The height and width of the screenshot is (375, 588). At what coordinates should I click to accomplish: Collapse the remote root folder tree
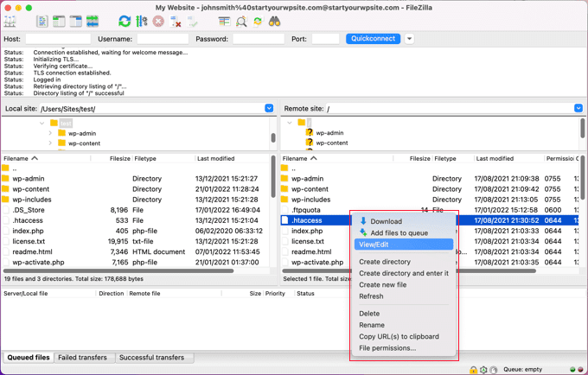pyautogui.click(x=290, y=123)
